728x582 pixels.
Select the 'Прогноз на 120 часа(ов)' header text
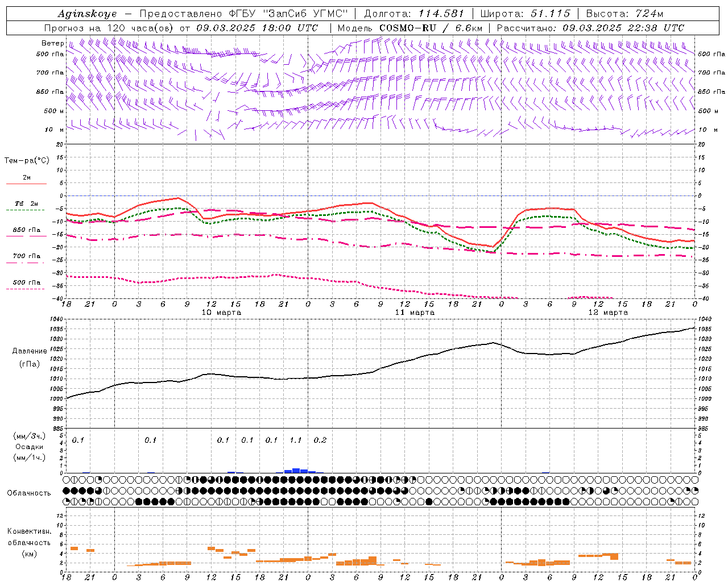(109, 28)
